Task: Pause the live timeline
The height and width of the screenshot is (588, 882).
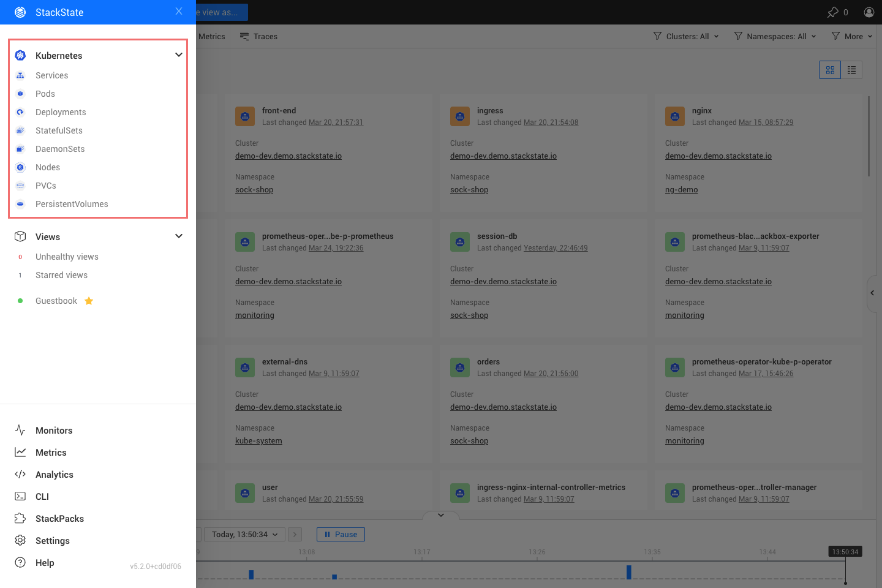Action: (x=341, y=535)
